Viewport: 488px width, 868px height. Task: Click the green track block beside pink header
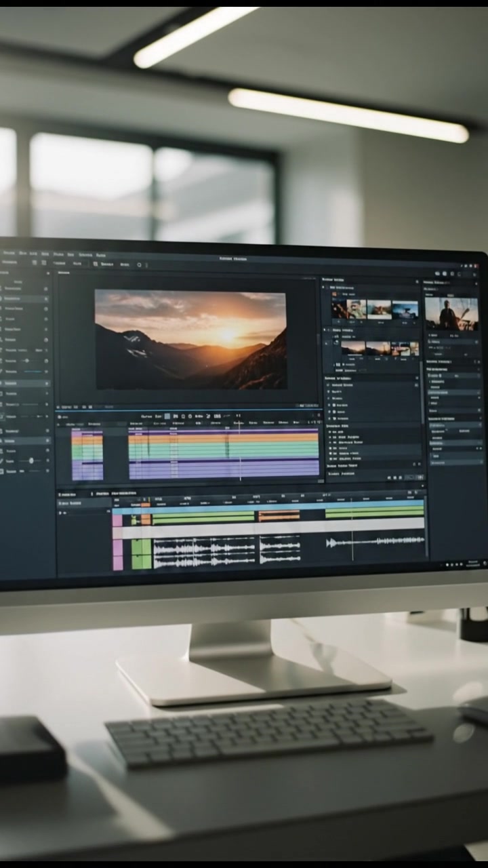pos(141,554)
